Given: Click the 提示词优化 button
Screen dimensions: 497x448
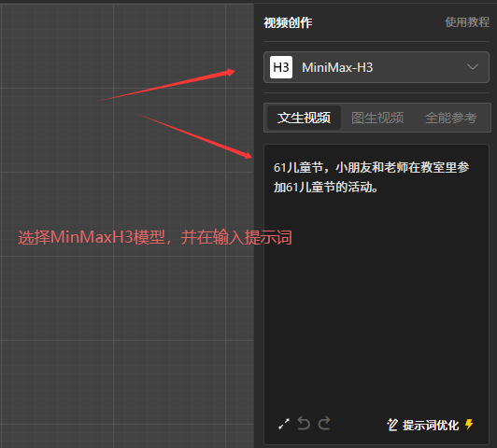Looking at the screenshot, I should pyautogui.click(x=430, y=425).
